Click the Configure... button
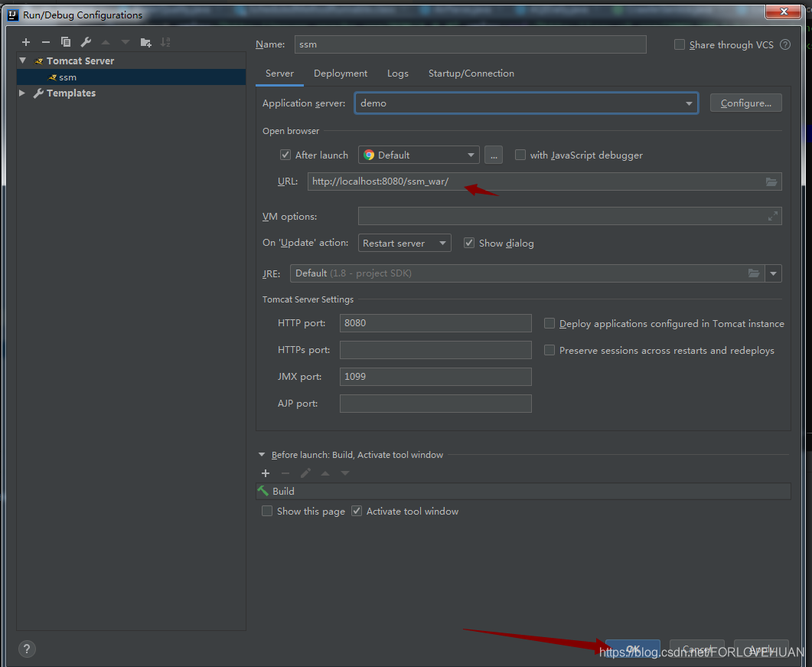 click(745, 103)
